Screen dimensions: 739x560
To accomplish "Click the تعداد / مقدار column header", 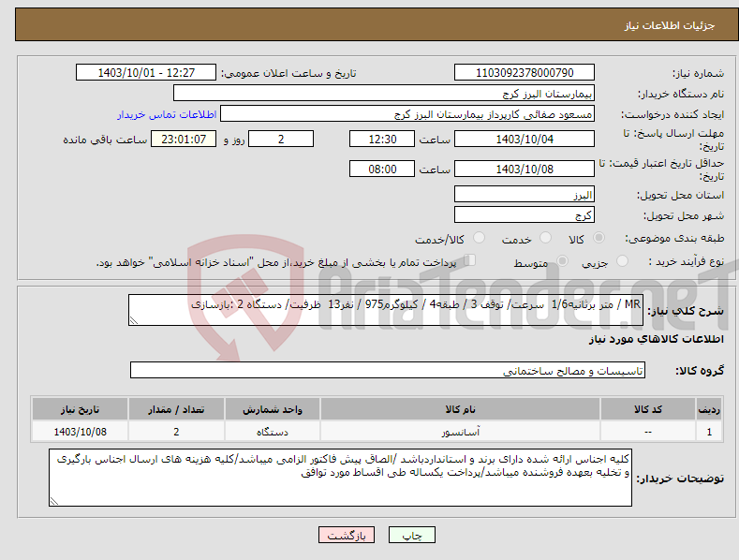I will point(176,409).
